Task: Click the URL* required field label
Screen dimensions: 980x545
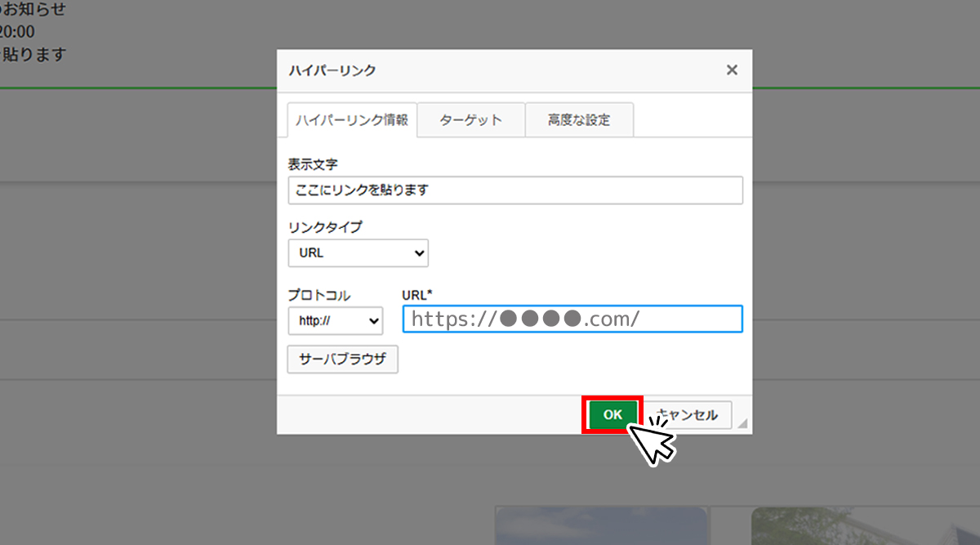Action: click(x=417, y=294)
